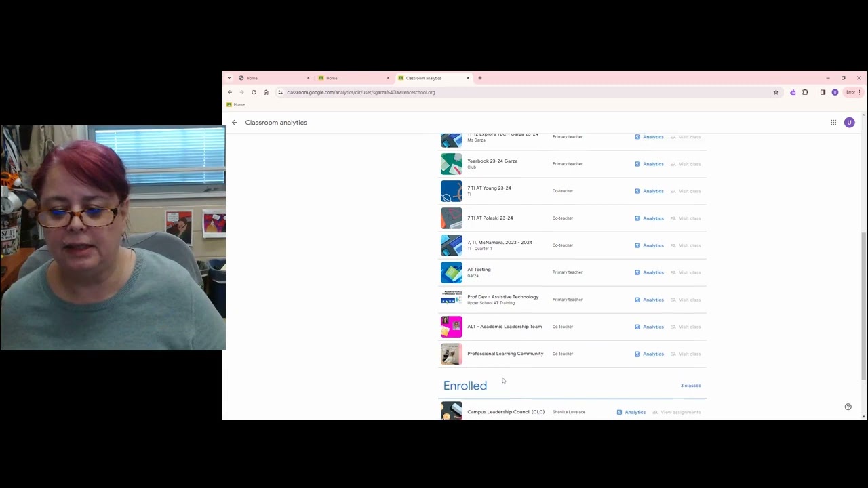Select Campus Leadership Council (CLC) name
Viewport: 868px width, 488px height.
click(506, 412)
